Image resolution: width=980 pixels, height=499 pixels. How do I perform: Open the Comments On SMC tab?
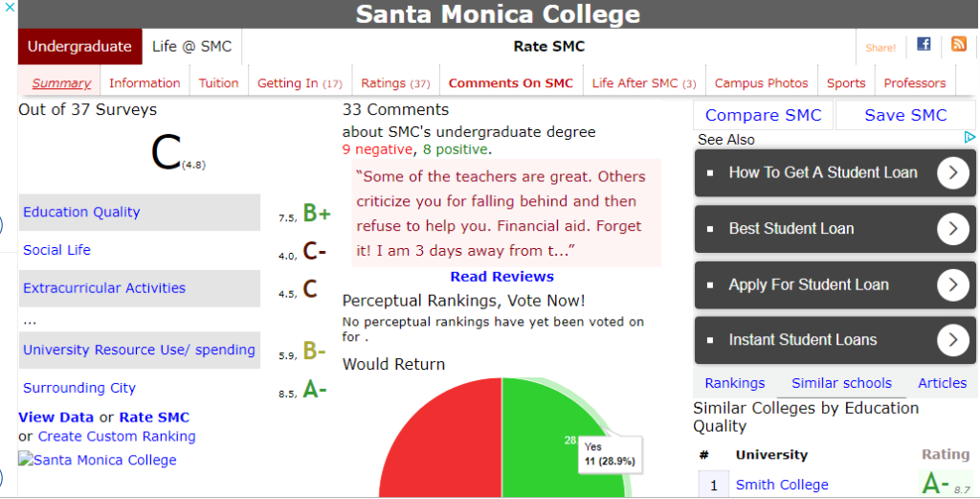click(511, 83)
